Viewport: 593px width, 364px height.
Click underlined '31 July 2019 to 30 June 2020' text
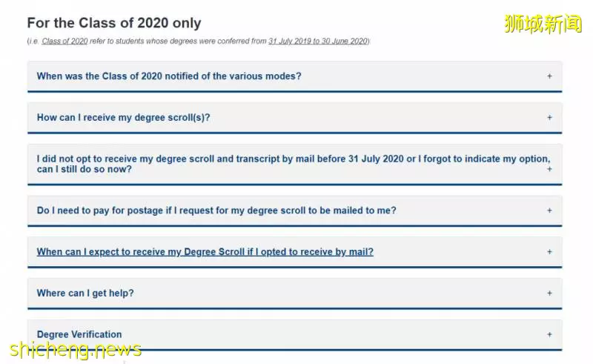(318, 42)
